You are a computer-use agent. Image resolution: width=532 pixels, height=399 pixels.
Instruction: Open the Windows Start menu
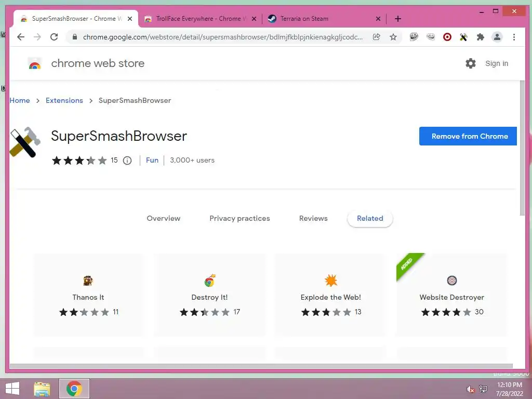(12, 389)
